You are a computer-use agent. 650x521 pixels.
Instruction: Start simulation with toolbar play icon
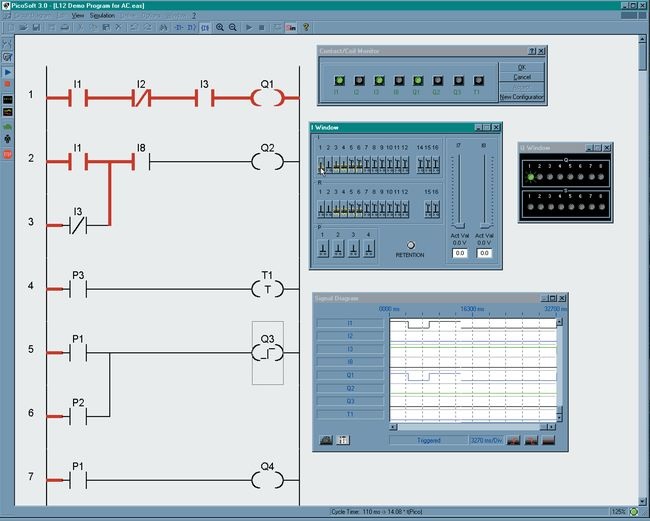pos(249,27)
